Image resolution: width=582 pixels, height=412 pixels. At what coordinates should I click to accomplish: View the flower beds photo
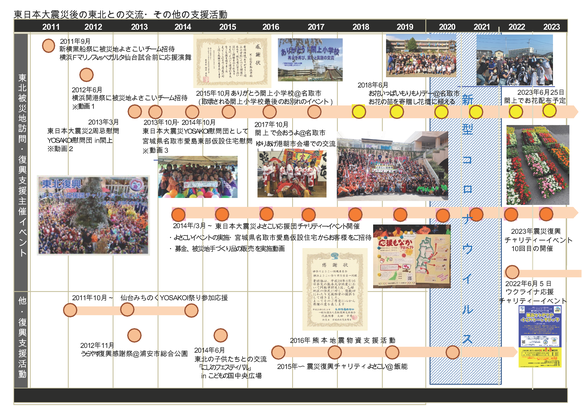(x=537, y=165)
